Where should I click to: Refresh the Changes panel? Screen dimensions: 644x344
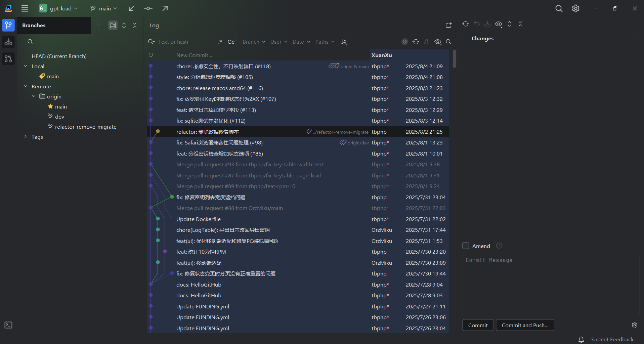tap(465, 24)
